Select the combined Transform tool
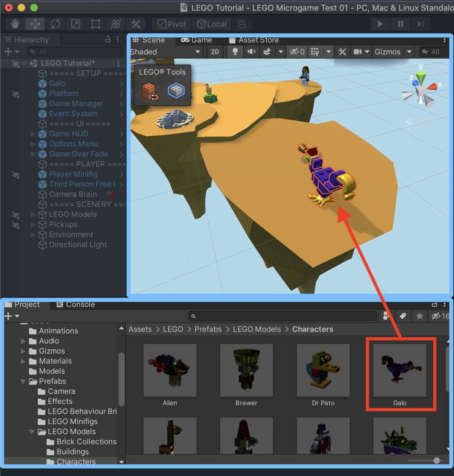The width and height of the screenshot is (454, 476). click(115, 24)
